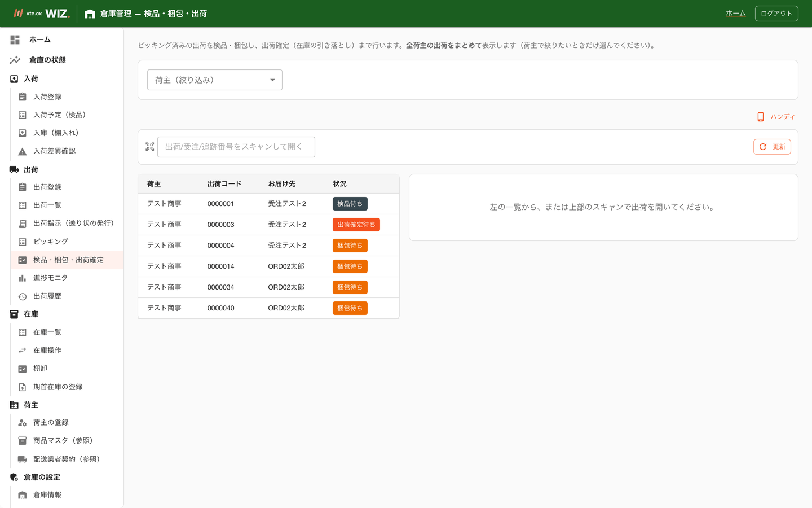812x508 pixels.
Task: Open 入荷登録 in the sidebar
Action: [x=67, y=97]
